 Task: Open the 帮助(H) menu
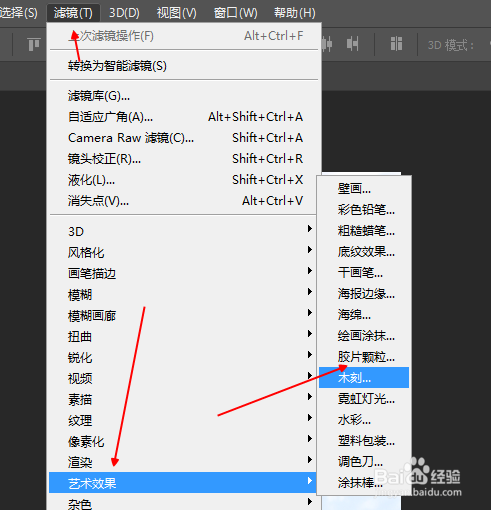click(x=294, y=13)
